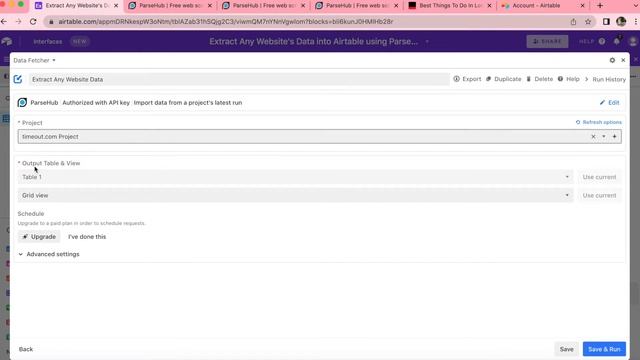Close the Data Fetcher panel
This screenshot has height=360, width=640.
(623, 60)
